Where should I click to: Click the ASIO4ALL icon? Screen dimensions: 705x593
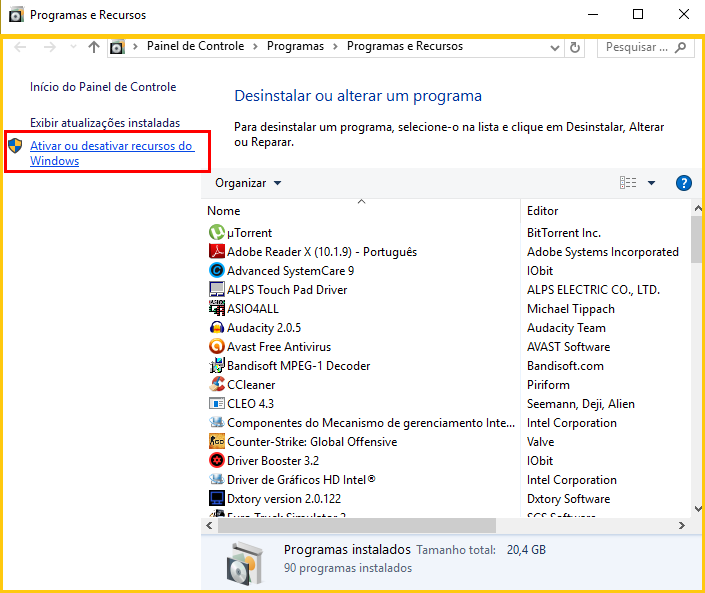tap(217, 308)
